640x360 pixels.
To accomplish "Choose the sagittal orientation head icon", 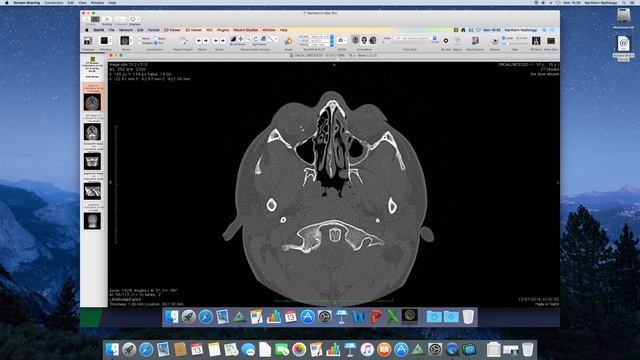I will click(373, 40).
